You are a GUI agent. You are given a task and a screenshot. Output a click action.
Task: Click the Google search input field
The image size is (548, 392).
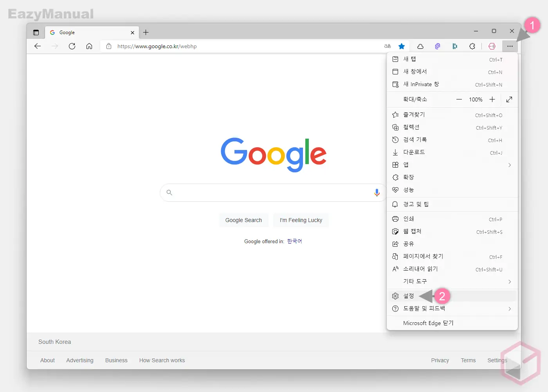pos(273,193)
